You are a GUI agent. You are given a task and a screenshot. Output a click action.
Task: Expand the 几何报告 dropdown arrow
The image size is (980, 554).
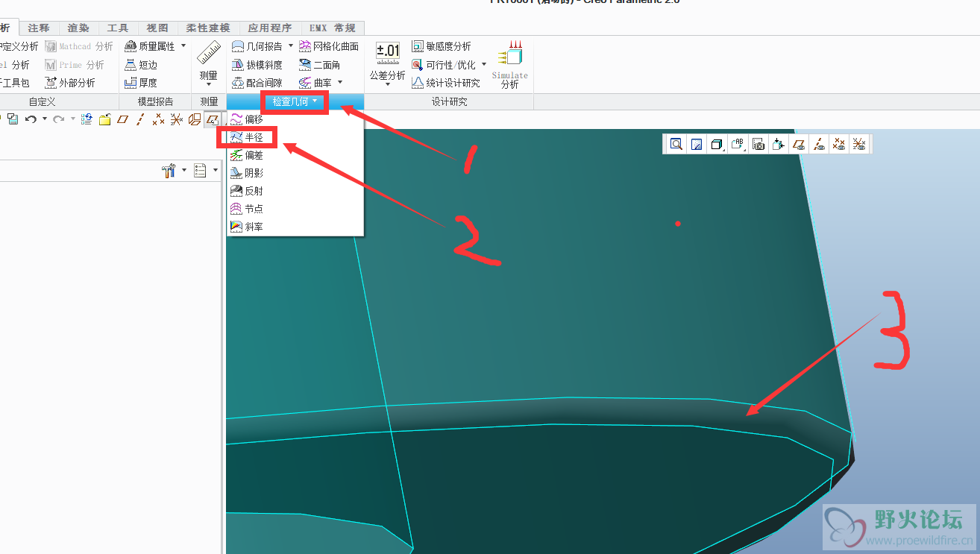click(290, 46)
